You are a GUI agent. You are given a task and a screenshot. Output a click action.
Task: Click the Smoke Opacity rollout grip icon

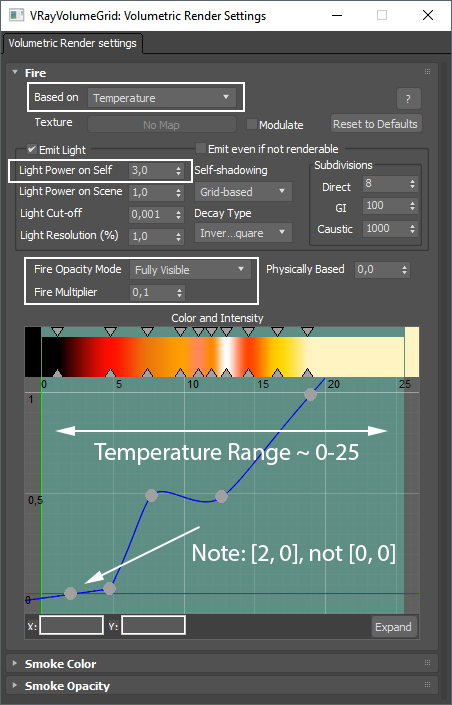427,684
